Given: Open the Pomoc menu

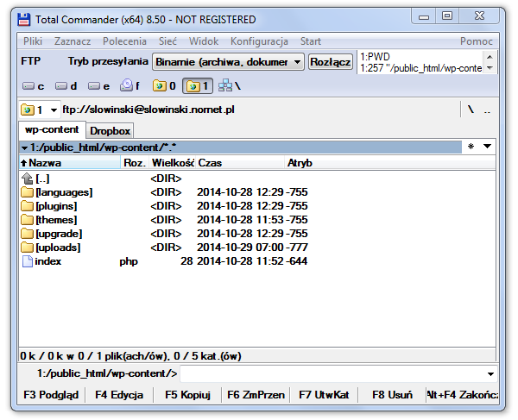Looking at the screenshot, I should click(x=477, y=41).
